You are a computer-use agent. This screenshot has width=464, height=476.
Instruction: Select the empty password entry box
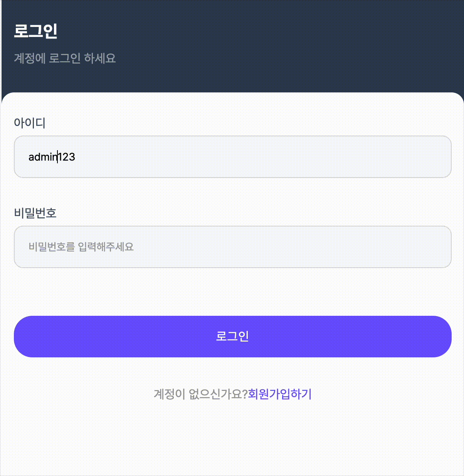tap(232, 247)
